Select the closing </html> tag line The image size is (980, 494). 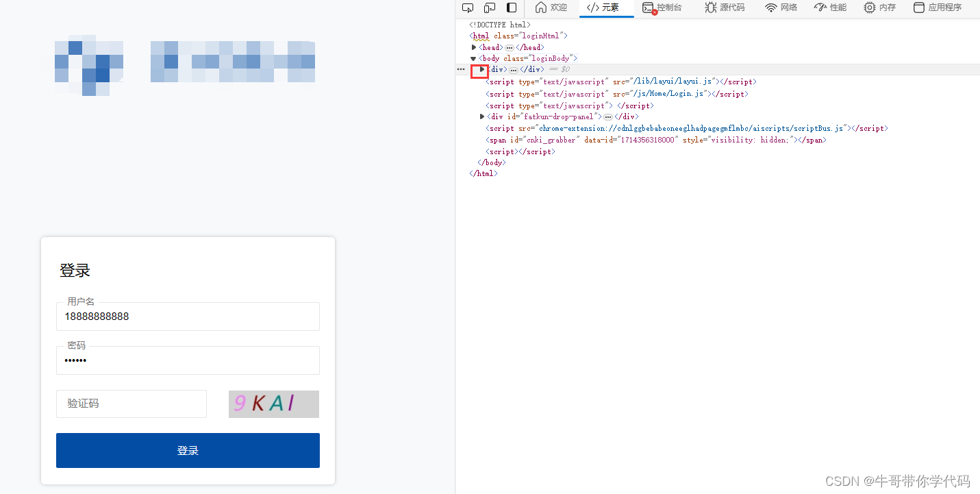[483, 173]
